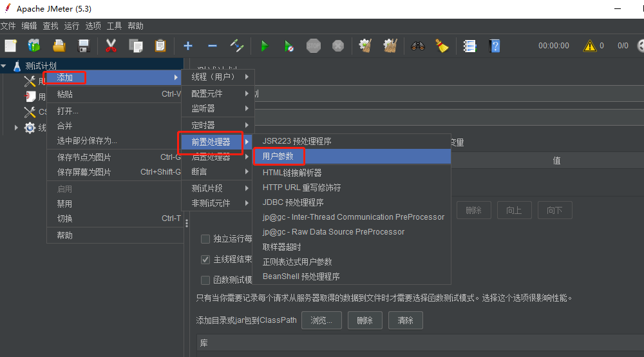Select the CSV config tools icon in tree
Screen dimensions: 644x357
[30, 111]
